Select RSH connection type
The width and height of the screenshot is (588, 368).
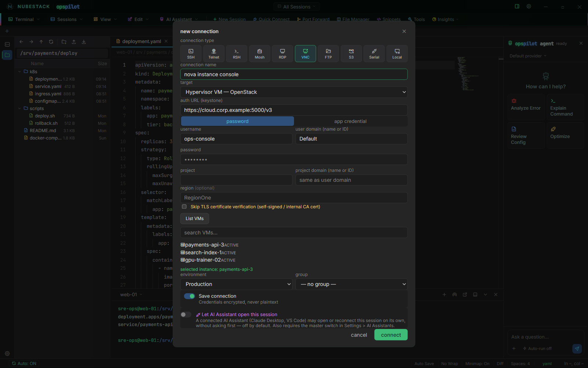237,54
